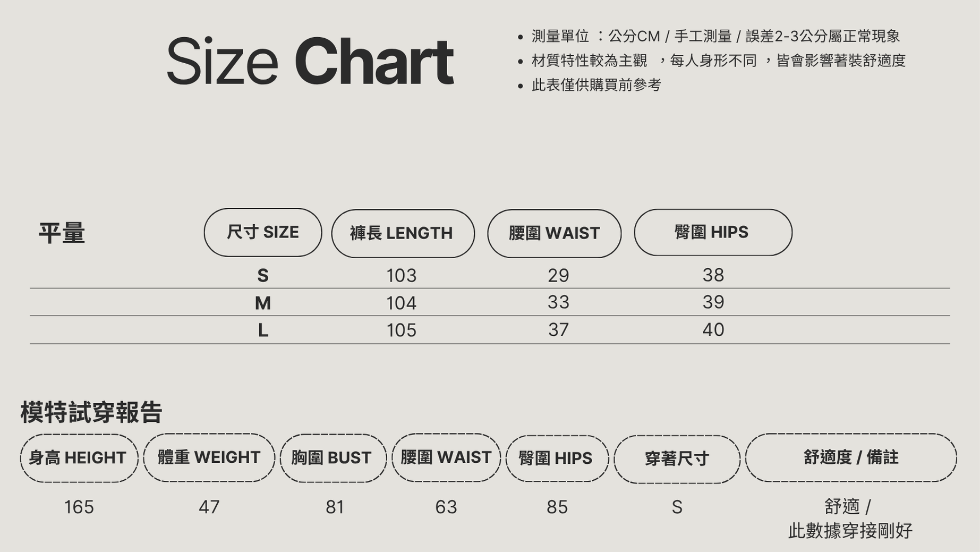Click the length value 104
The height and width of the screenshot is (552, 980).
tap(401, 303)
